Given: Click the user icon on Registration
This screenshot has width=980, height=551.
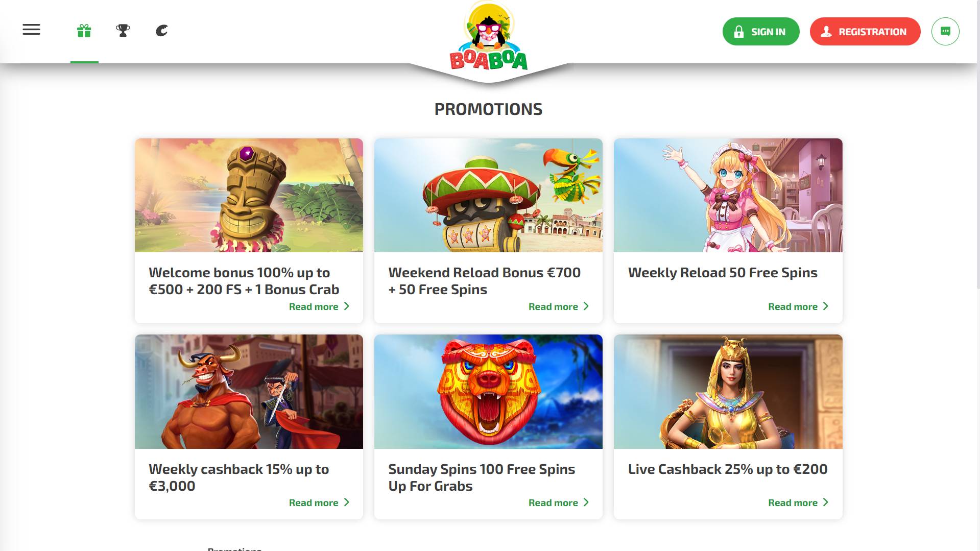Looking at the screenshot, I should click(x=826, y=32).
